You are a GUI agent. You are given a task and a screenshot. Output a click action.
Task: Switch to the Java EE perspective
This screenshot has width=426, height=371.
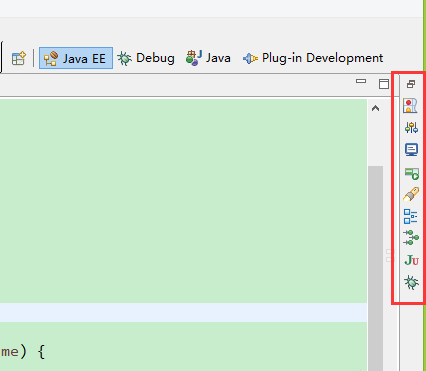pyautogui.click(x=76, y=58)
